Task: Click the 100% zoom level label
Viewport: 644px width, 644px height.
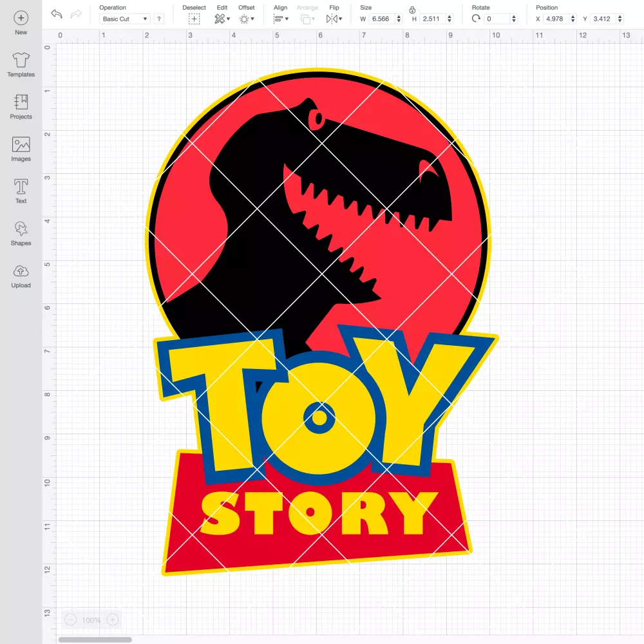Action: [x=91, y=620]
